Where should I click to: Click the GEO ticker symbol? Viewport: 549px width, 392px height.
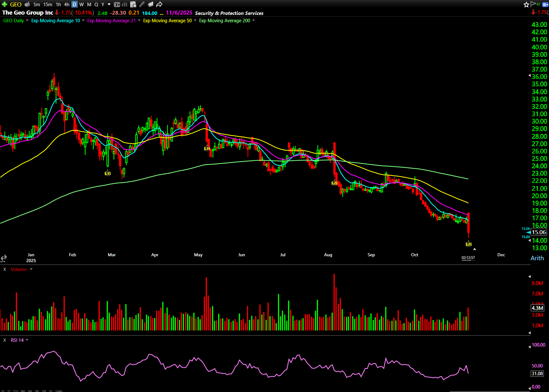pos(16,4)
